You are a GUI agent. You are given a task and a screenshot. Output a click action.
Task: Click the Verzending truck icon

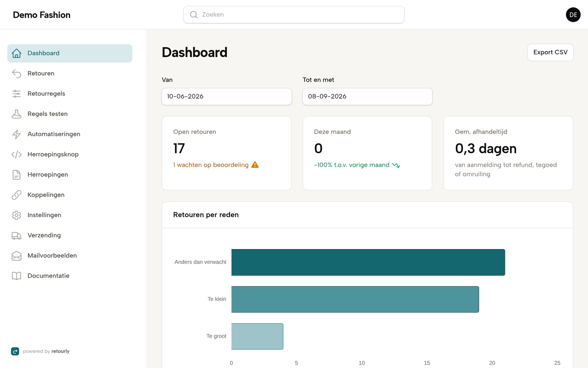click(17, 236)
